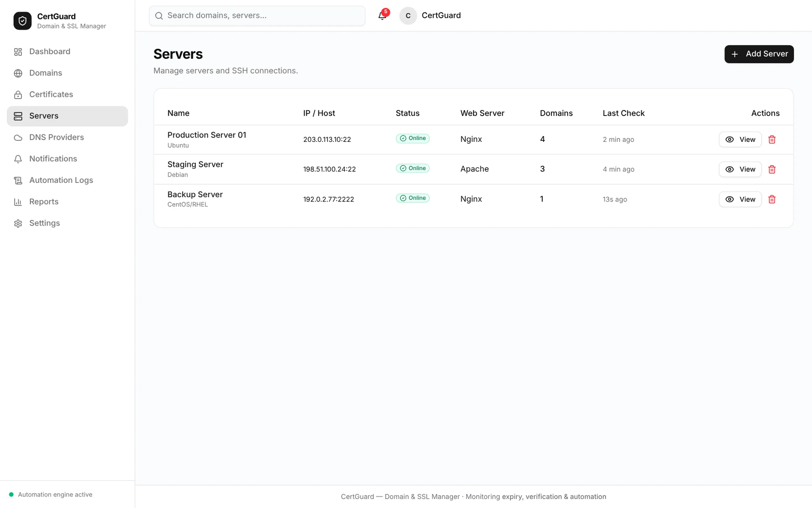Viewport: 812px width, 508px height.
Task: Click the Certificates lock icon in sidebar
Action: coord(18,95)
